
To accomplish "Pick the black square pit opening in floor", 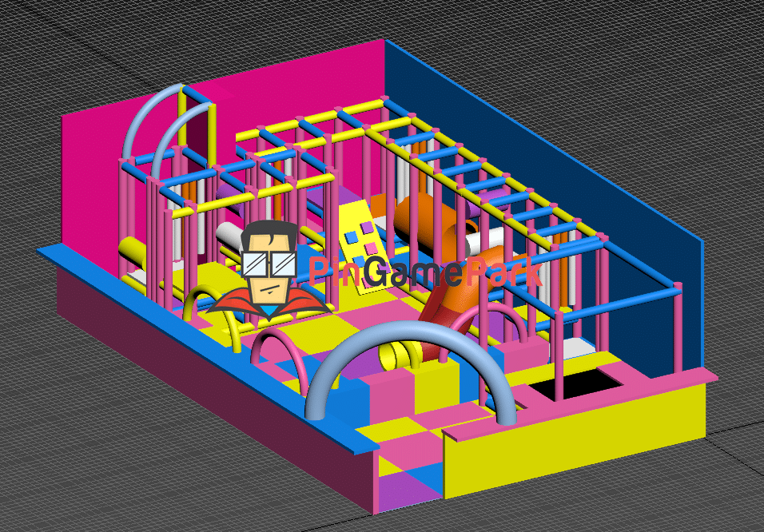I will [x=576, y=383].
